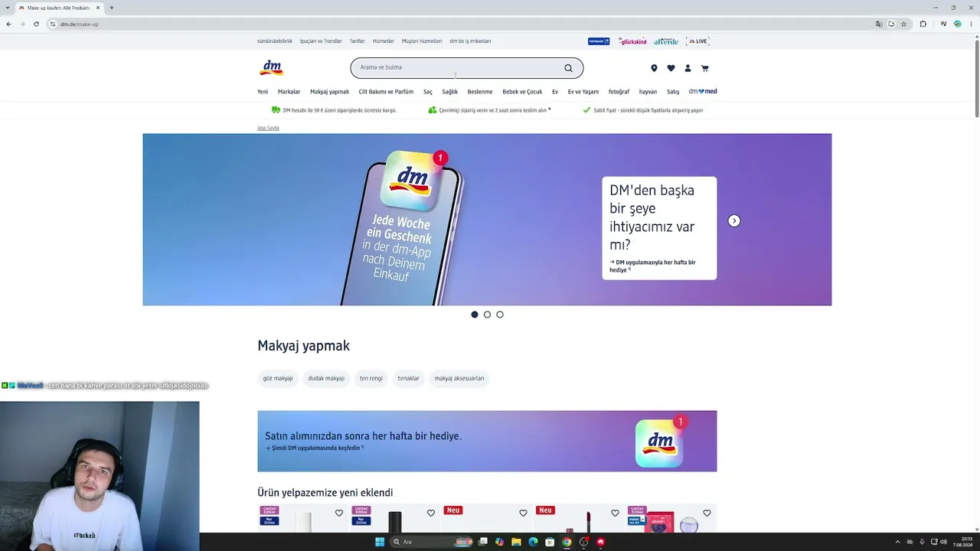
Task: Click the translate page icon in address bar
Action: (879, 24)
